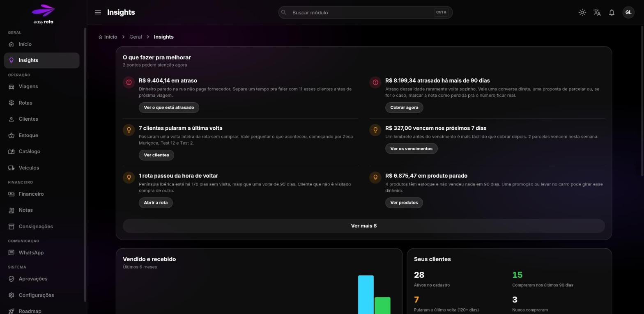
Task: Click bulb icon beside R$ 6.875,47 em produto parado
Action: tap(375, 178)
